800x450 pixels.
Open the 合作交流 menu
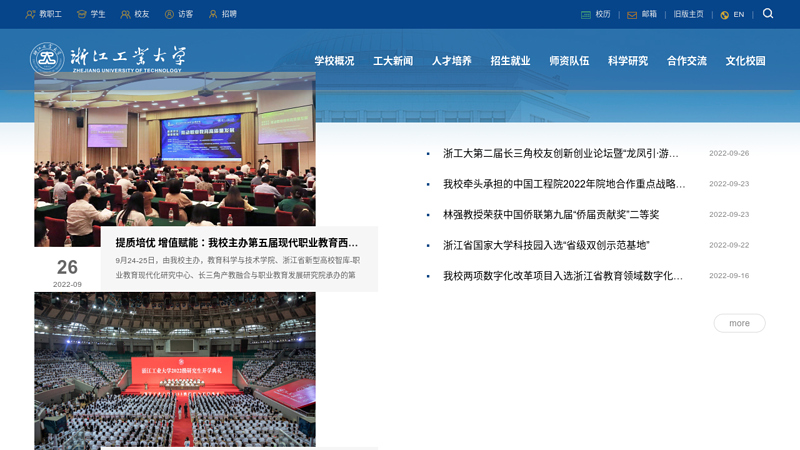687,61
